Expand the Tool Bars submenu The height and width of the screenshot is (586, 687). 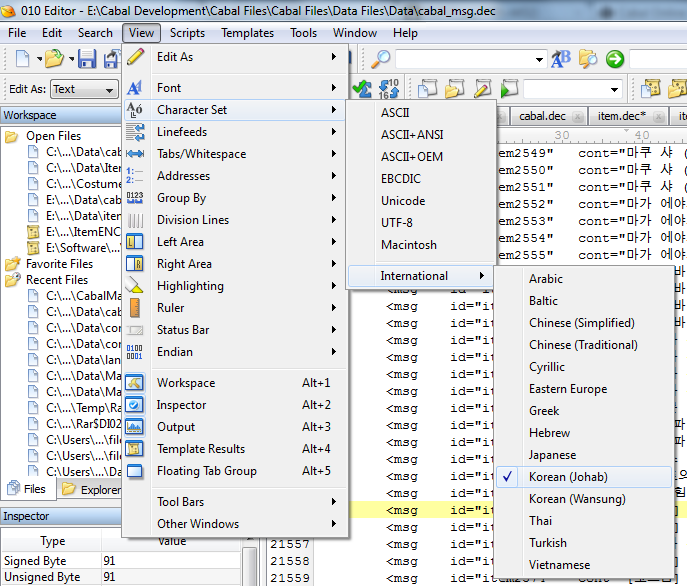pyautogui.click(x=237, y=502)
